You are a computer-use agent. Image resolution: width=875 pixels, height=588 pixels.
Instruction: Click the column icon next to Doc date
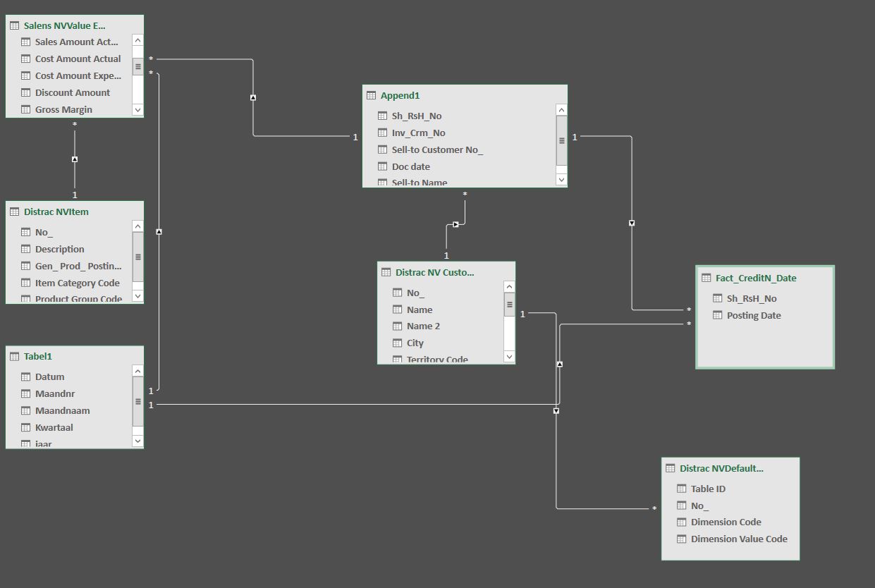383,166
